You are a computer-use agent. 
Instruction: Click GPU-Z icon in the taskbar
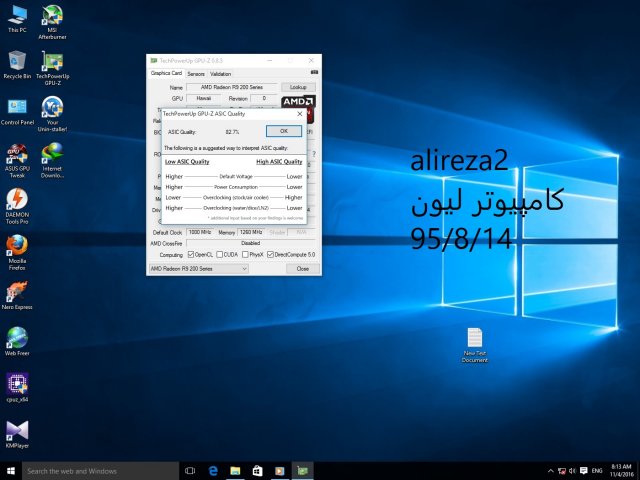(303, 470)
